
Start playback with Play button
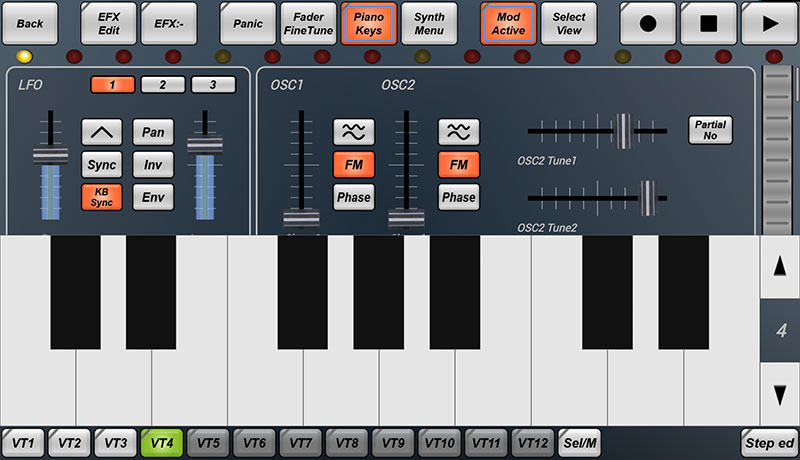769,23
